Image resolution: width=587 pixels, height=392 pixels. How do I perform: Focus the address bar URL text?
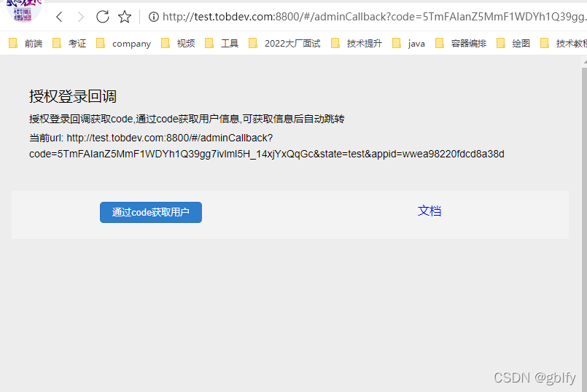pyautogui.click(x=373, y=17)
